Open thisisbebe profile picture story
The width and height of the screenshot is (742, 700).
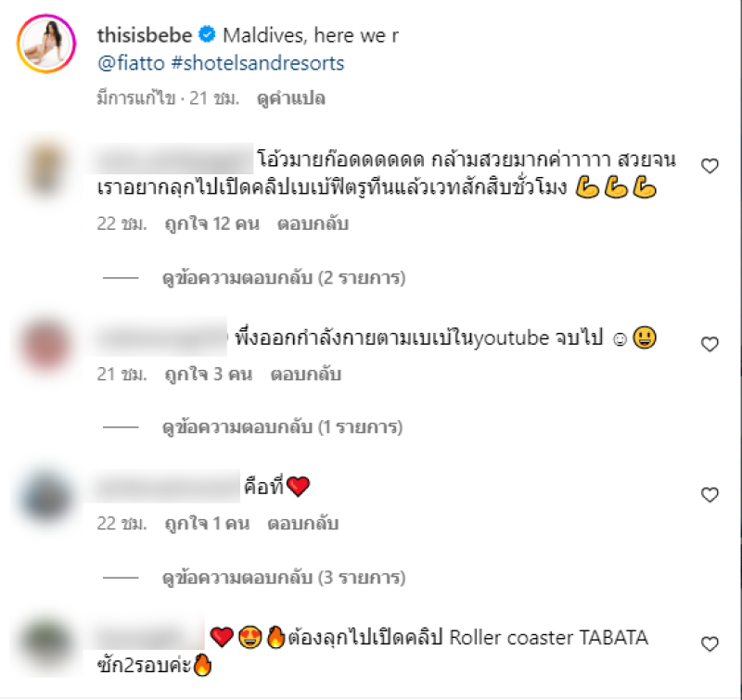(x=46, y=44)
